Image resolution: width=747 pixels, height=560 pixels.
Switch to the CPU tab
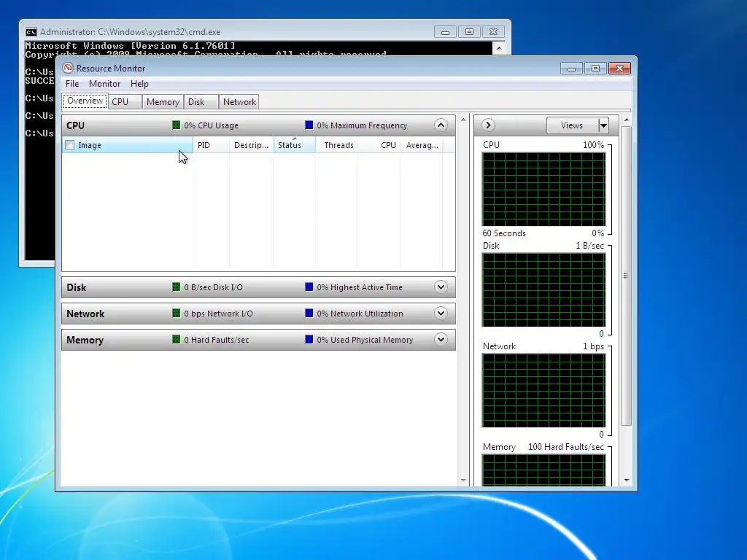click(125, 102)
